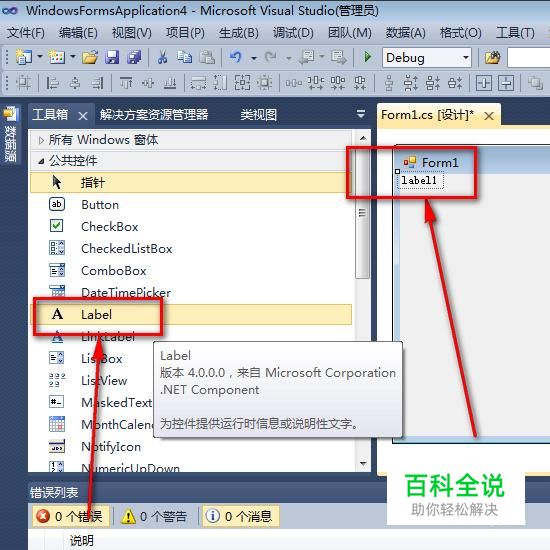Collapse the 公共控件 group
550x550 pixels.
[x=41, y=161]
